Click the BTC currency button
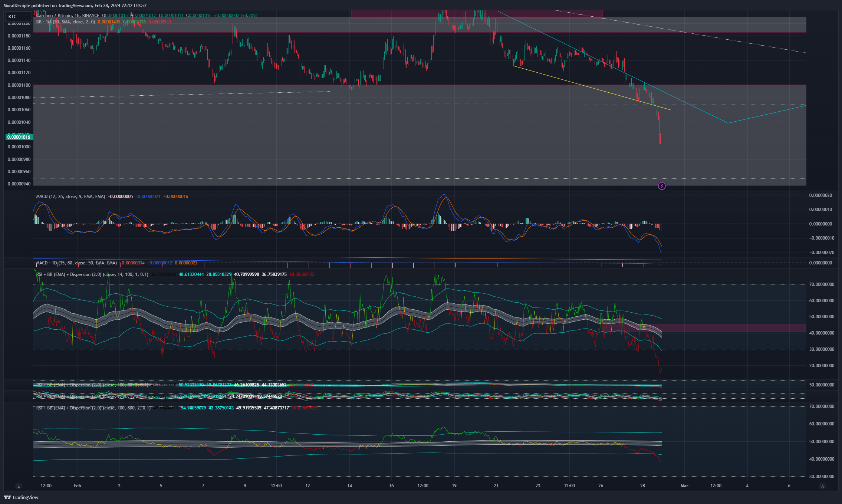Screen dimensions: 842x504 [18, 16]
